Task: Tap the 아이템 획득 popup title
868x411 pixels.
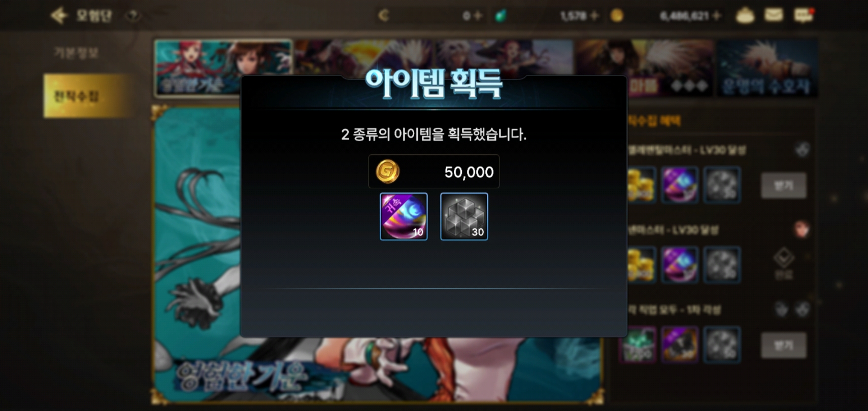Action: [433, 84]
